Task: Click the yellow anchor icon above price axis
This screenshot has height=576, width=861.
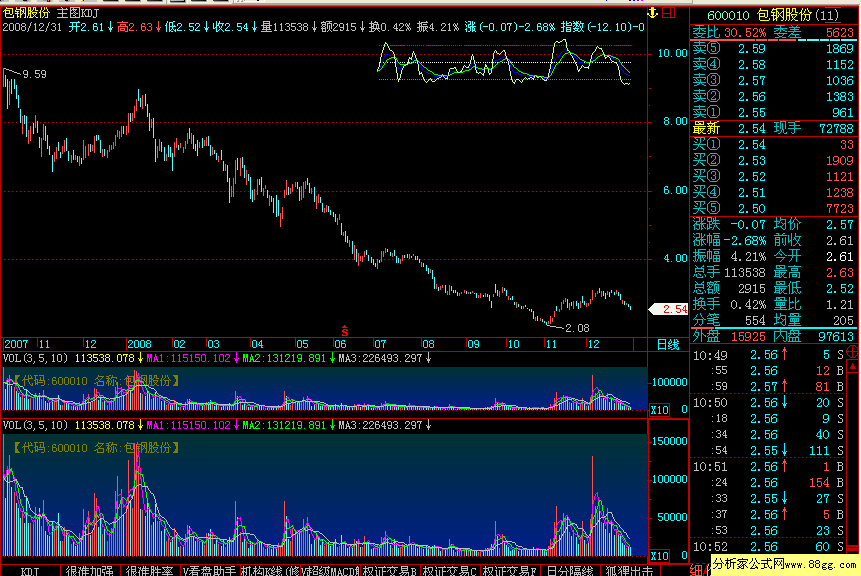Action: 652,13
